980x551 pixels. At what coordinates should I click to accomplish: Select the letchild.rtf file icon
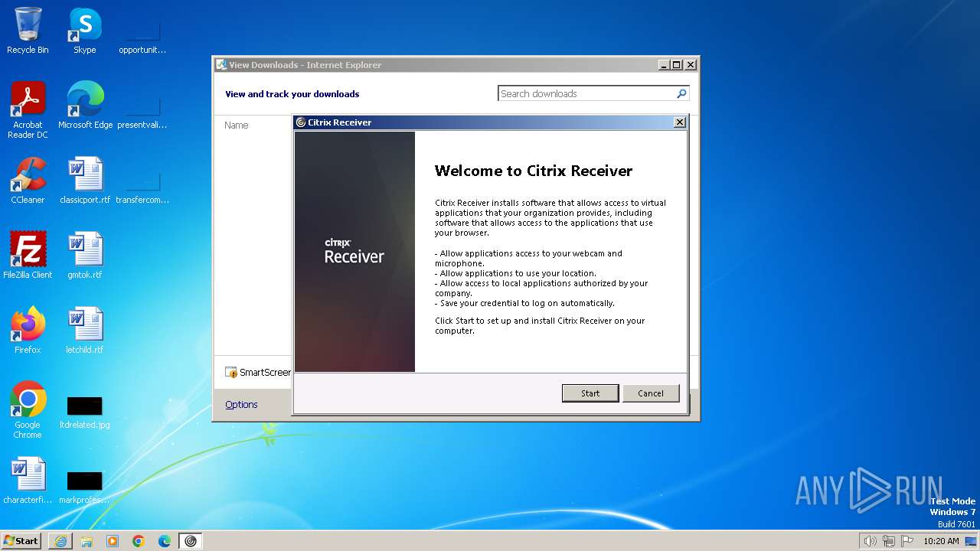(x=85, y=331)
